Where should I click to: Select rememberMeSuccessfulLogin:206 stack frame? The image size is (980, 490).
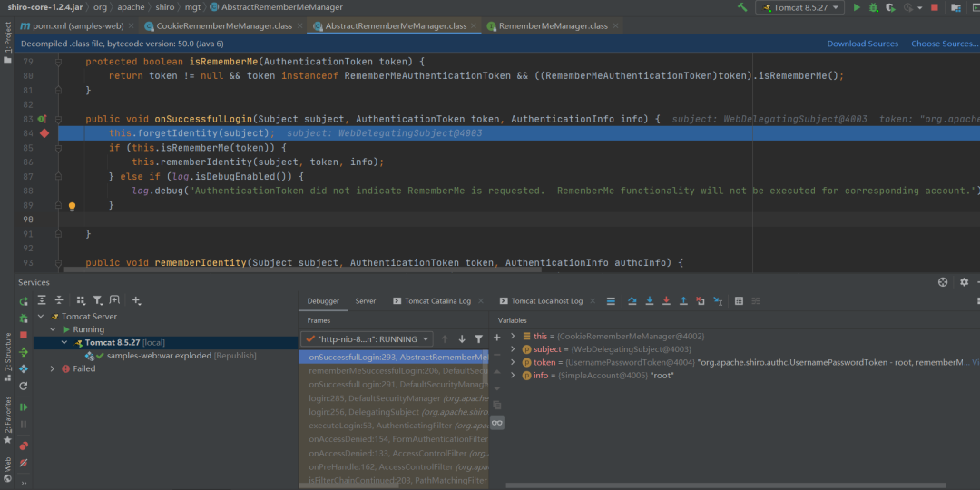tap(394, 370)
